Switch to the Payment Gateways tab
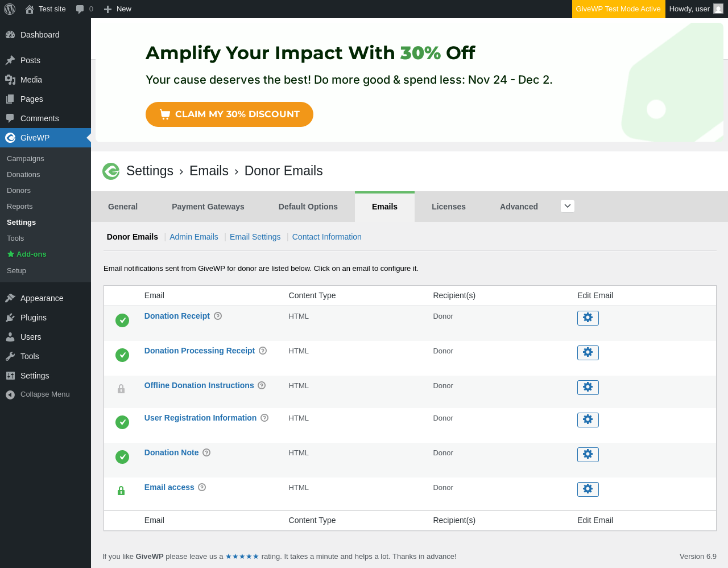Viewport: 728px width, 568px height. [x=208, y=207]
